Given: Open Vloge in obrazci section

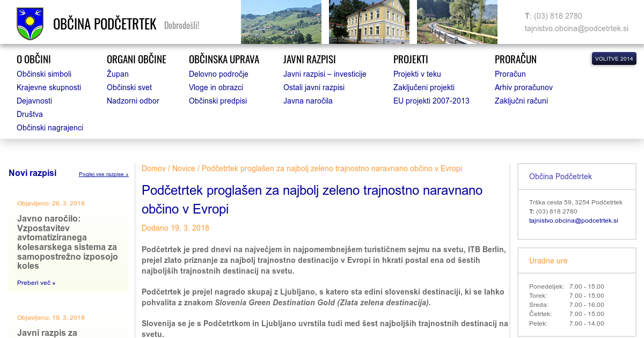Looking at the screenshot, I should pos(216,87).
